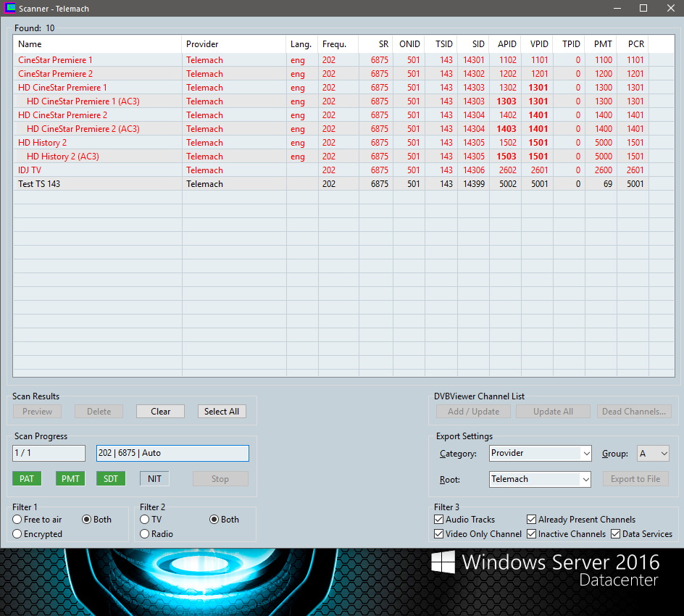The width and height of the screenshot is (684, 616).
Task: Sort by the VPID column header
Action: (537, 44)
